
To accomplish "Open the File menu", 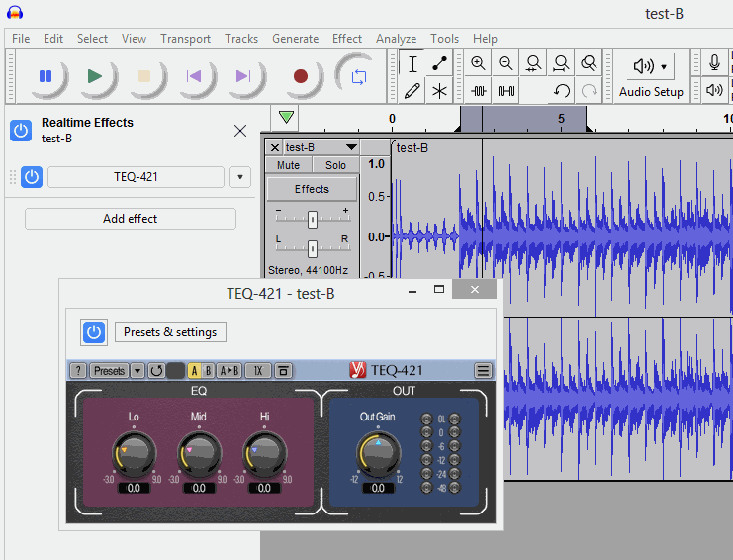I will 21,39.
